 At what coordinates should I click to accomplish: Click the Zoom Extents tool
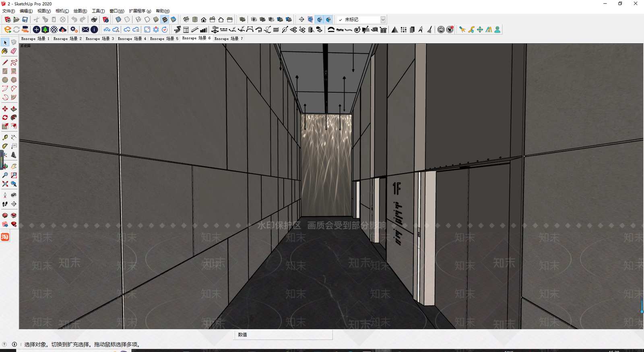click(x=5, y=184)
